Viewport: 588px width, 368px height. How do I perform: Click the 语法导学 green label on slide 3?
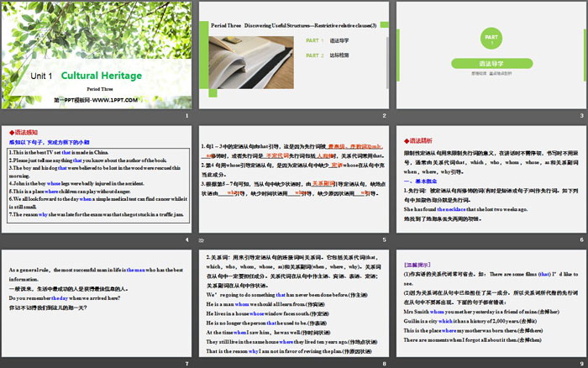(490, 63)
